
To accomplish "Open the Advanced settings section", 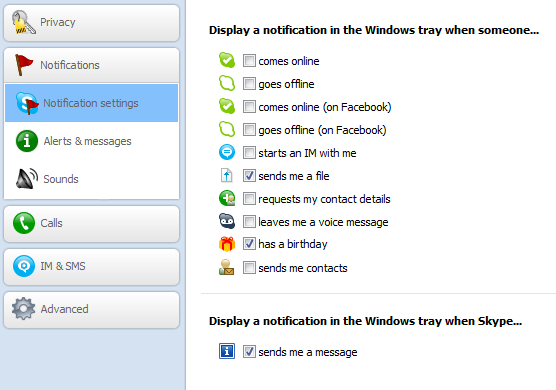I will (x=91, y=310).
